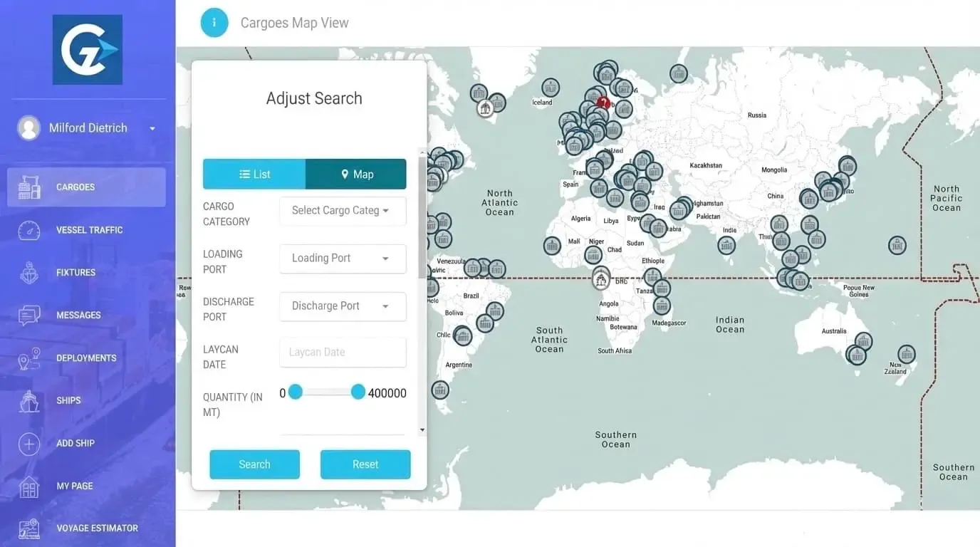980x547 pixels.
Task: Click the Laycan Date input field
Action: click(x=342, y=352)
